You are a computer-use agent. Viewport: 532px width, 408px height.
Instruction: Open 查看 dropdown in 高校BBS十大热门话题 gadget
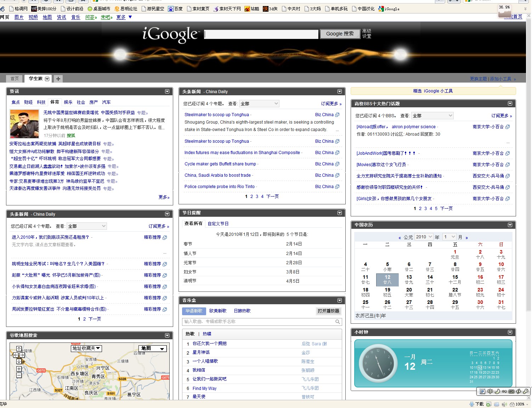click(432, 116)
